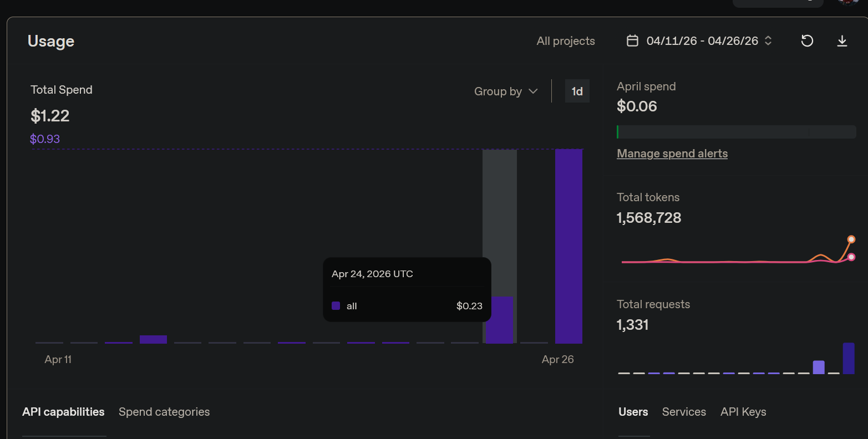This screenshot has width=868, height=439.
Task: Open the date range 04/11/26 - 04/26/26 picker
Action: 702,41
